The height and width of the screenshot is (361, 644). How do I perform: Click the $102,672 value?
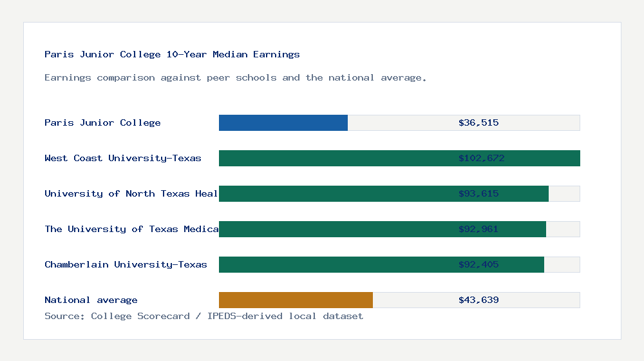(481, 159)
